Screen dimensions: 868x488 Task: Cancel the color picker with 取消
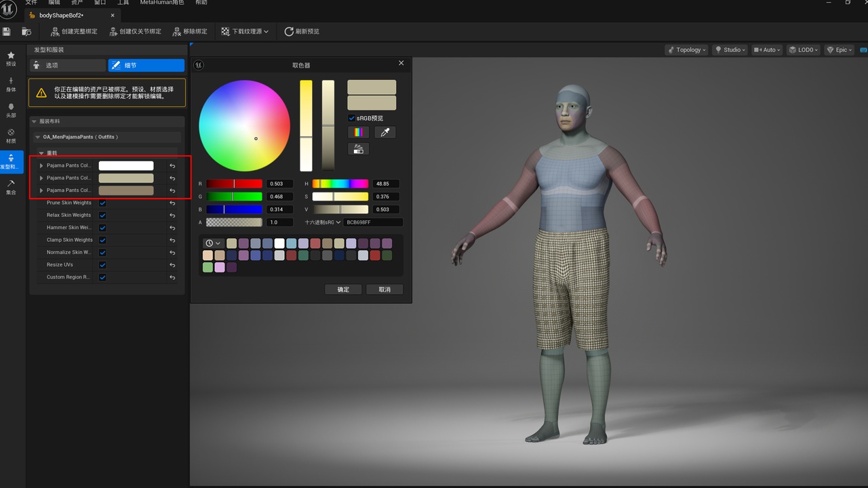384,289
